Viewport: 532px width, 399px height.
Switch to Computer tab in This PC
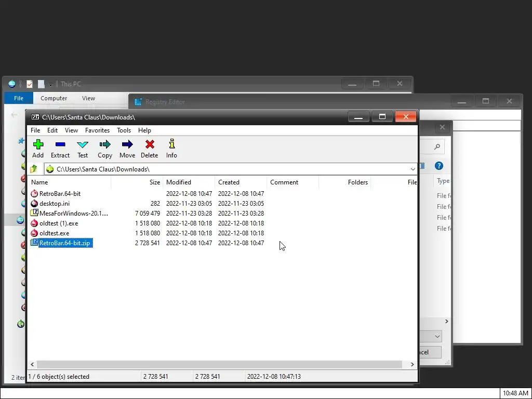click(54, 98)
